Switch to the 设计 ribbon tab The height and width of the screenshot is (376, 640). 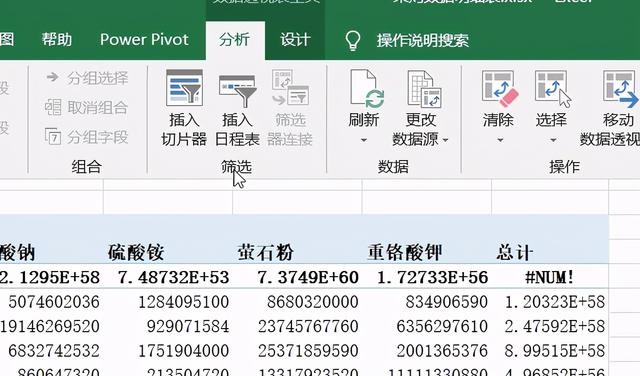(x=296, y=40)
